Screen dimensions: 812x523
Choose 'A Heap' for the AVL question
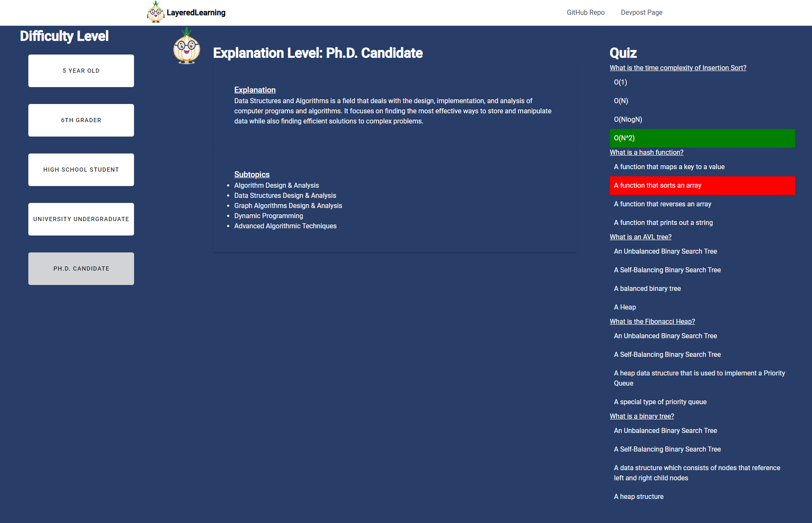click(x=625, y=307)
